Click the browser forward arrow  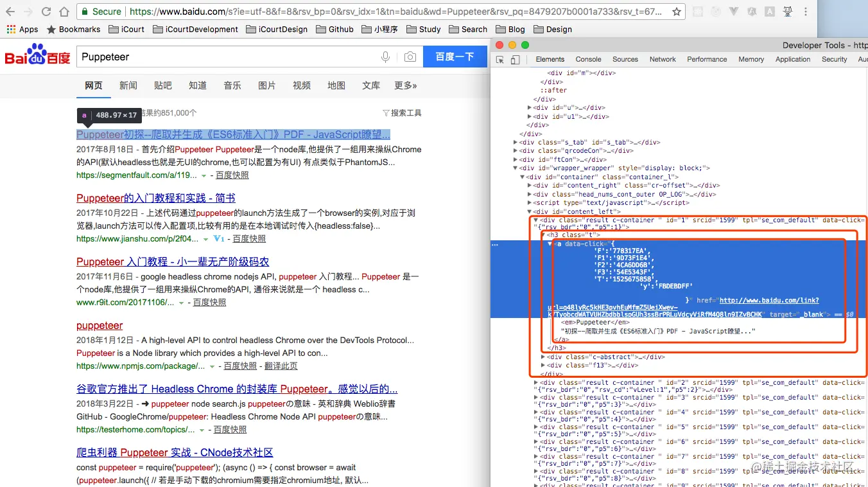click(28, 12)
